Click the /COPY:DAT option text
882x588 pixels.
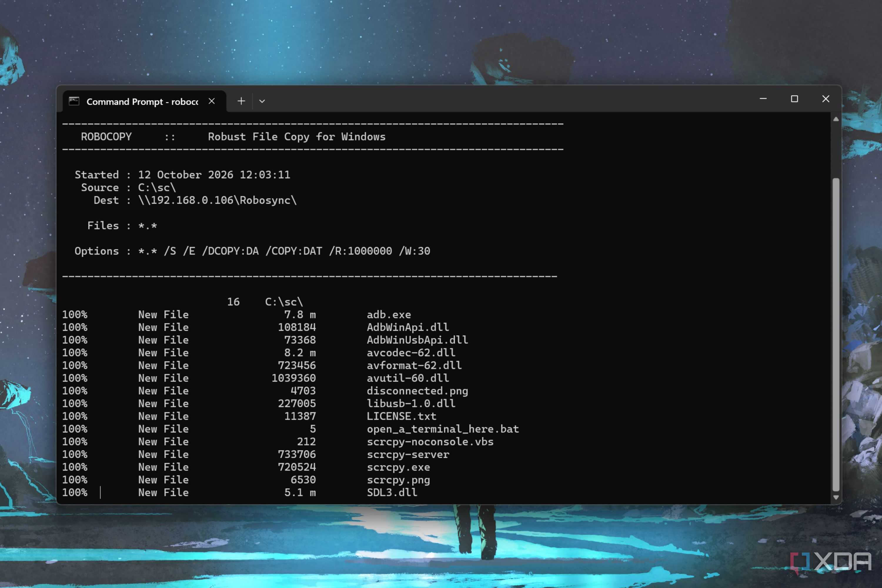(294, 251)
